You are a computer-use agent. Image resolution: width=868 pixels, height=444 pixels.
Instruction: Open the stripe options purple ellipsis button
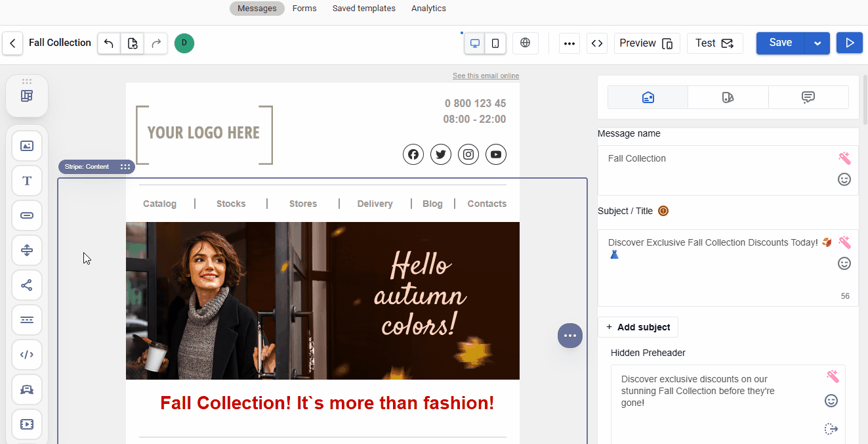pos(570,336)
